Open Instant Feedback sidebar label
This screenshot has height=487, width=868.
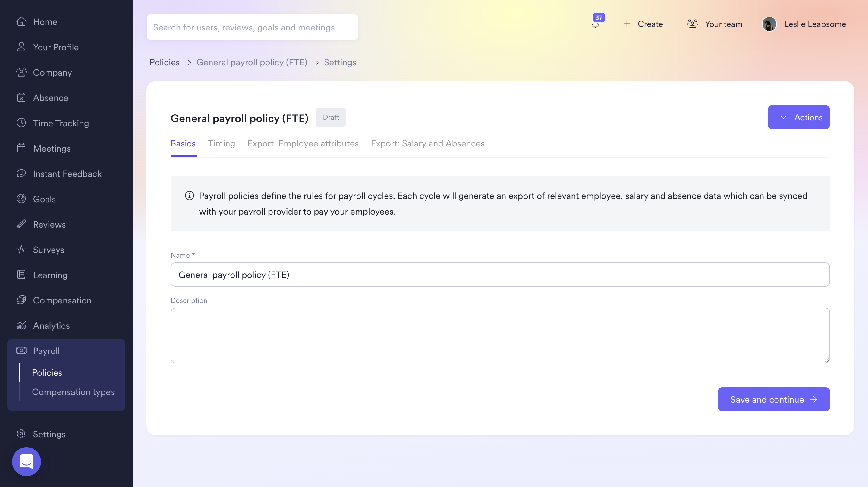click(68, 174)
